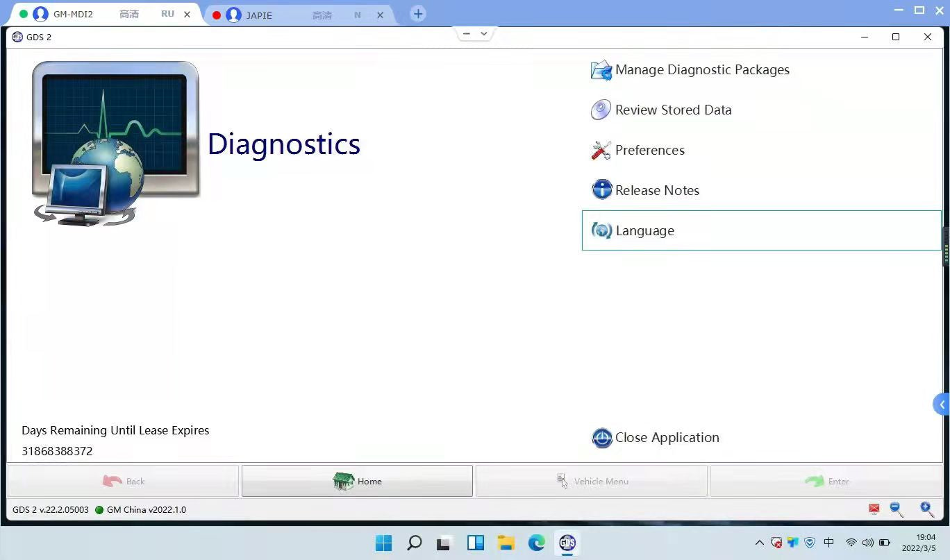
Task: Zoom out with the minus magnifier
Action: [897, 509]
